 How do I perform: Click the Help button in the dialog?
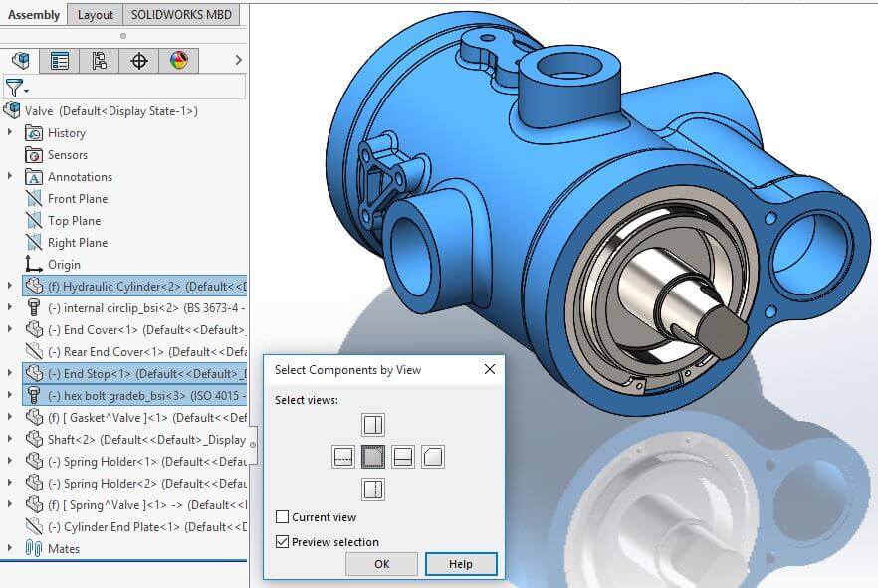tap(461, 564)
